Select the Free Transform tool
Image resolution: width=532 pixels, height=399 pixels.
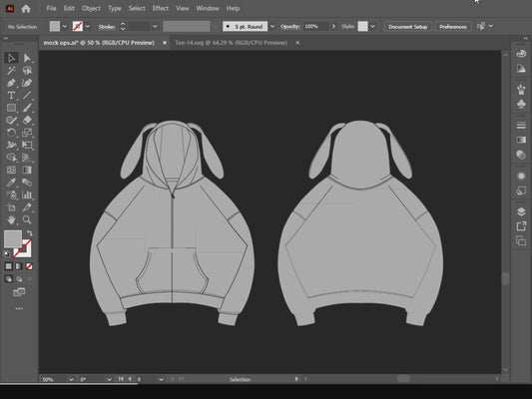pyautogui.click(x=27, y=145)
